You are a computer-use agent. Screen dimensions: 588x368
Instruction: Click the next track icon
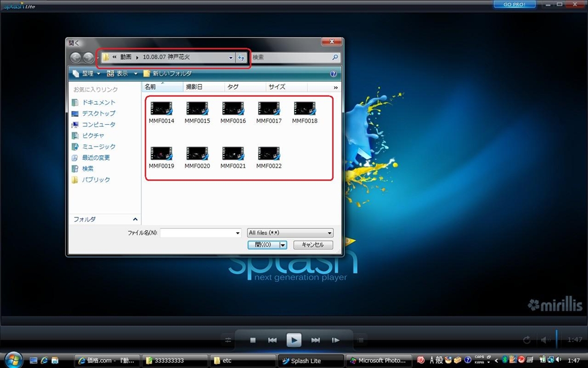point(315,340)
